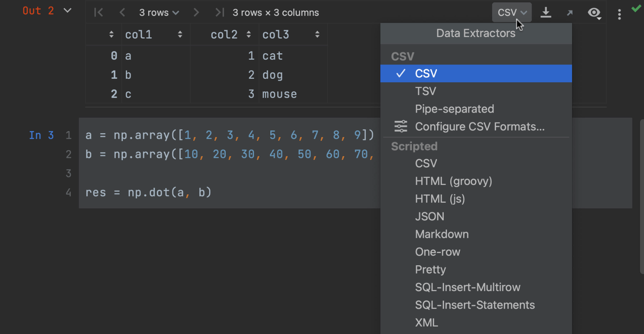This screenshot has width=644, height=334.
Task: Select TSV from the extractors list
Action: pyautogui.click(x=425, y=91)
